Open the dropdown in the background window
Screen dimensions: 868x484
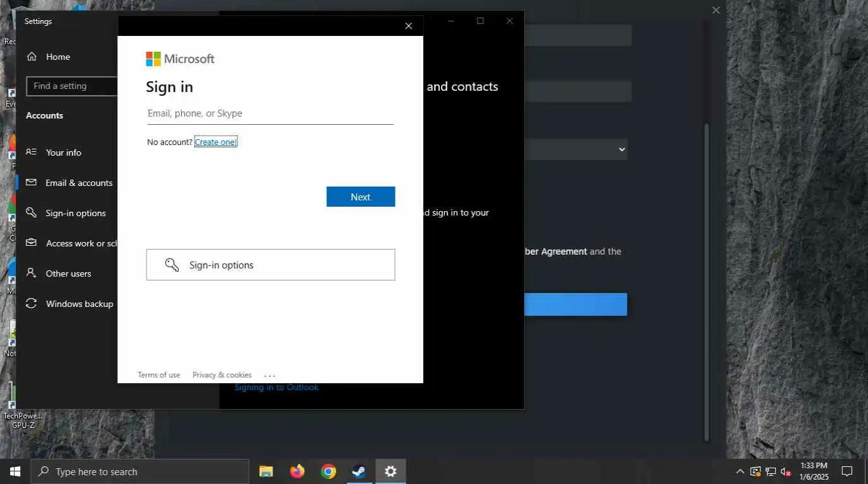click(575, 149)
